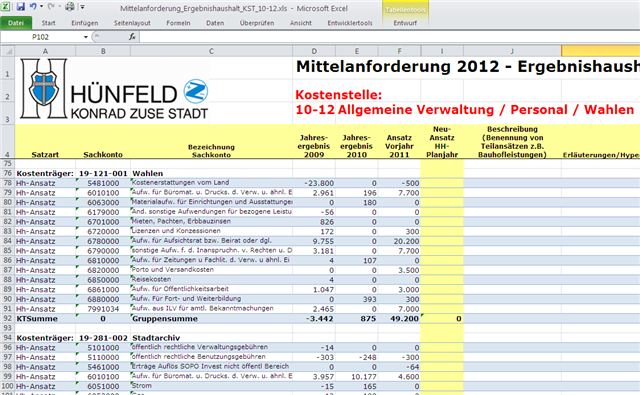This screenshot has width=640, height=395.
Task: Click the Jahresergebnis 2009 heading
Action: coord(313,146)
